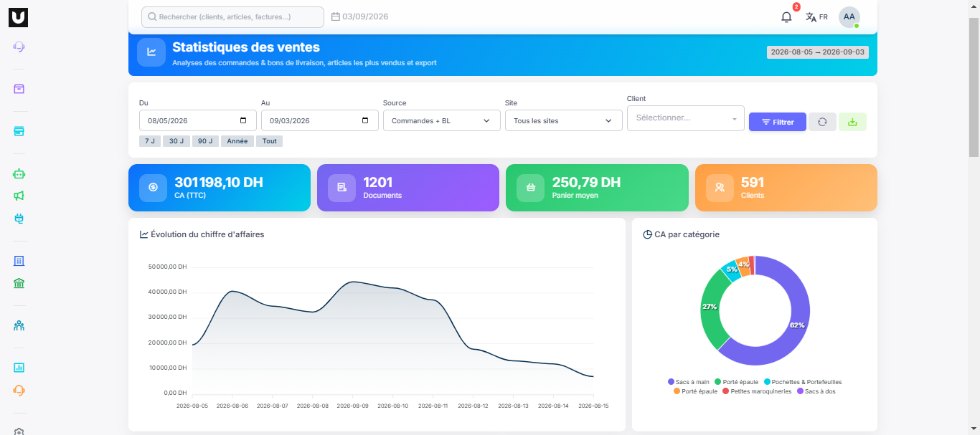Click the 250,79 DH value

click(586, 182)
